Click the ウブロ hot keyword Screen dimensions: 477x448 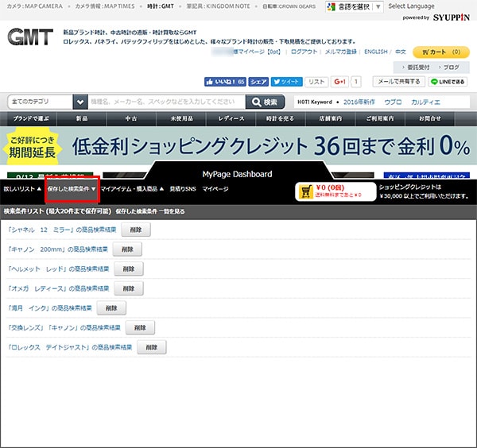[x=393, y=102]
